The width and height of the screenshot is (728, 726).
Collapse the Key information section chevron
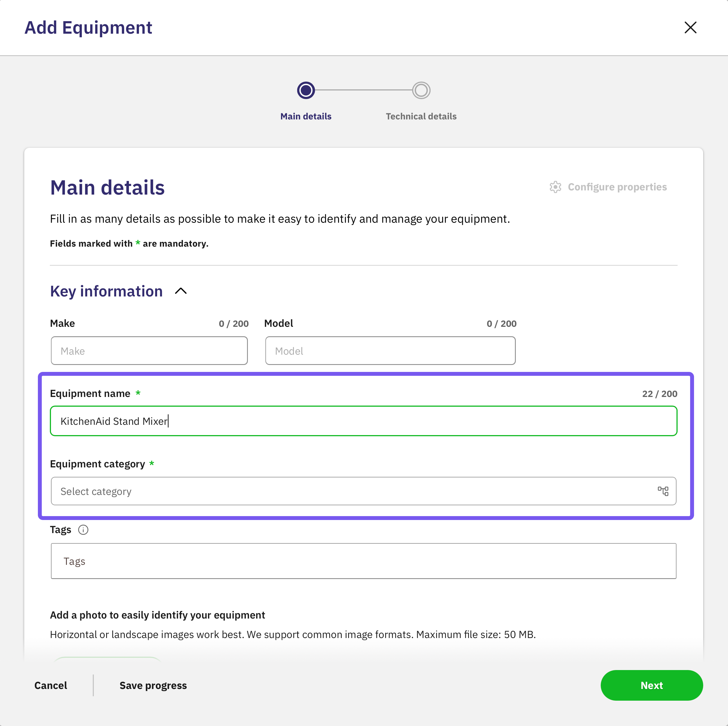181,291
